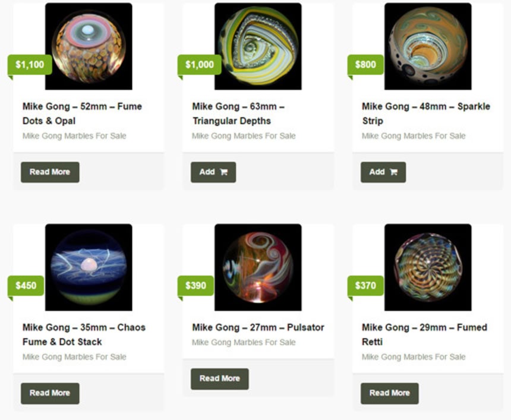The image size is (511, 420).
Task: Click the cart icon on Sparkle Strip Add button
Action: pyautogui.click(x=394, y=172)
